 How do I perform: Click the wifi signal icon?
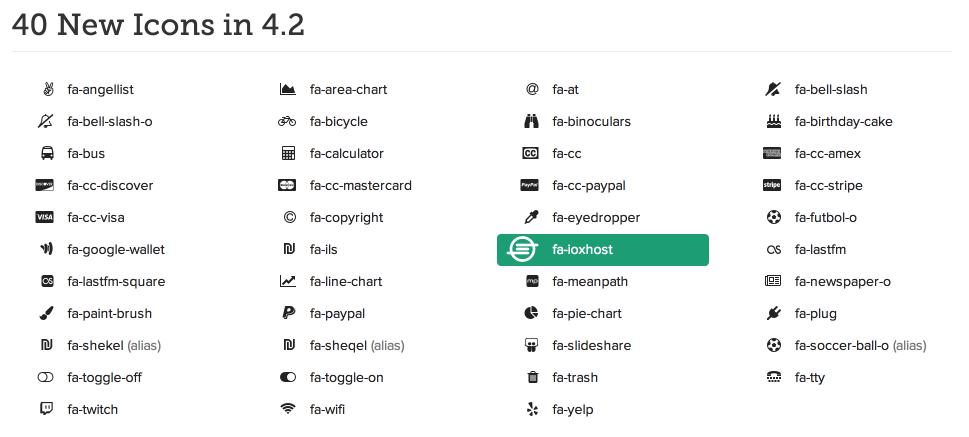click(288, 410)
